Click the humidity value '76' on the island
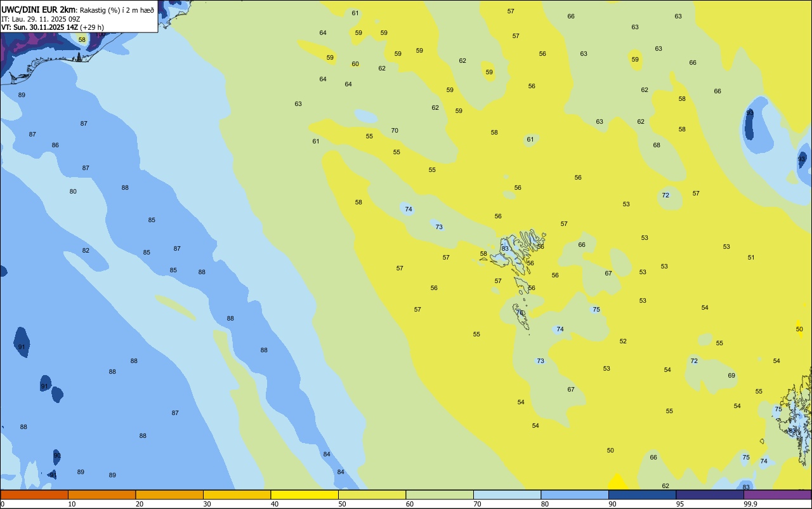812x509 pixels. click(x=520, y=313)
